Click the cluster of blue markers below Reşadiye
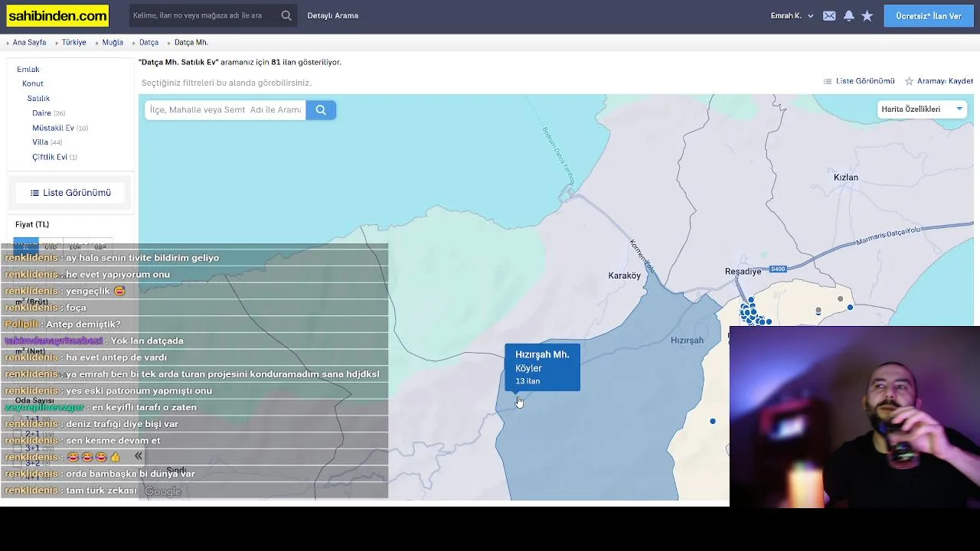Viewport: 980px width, 551px height. click(750, 314)
